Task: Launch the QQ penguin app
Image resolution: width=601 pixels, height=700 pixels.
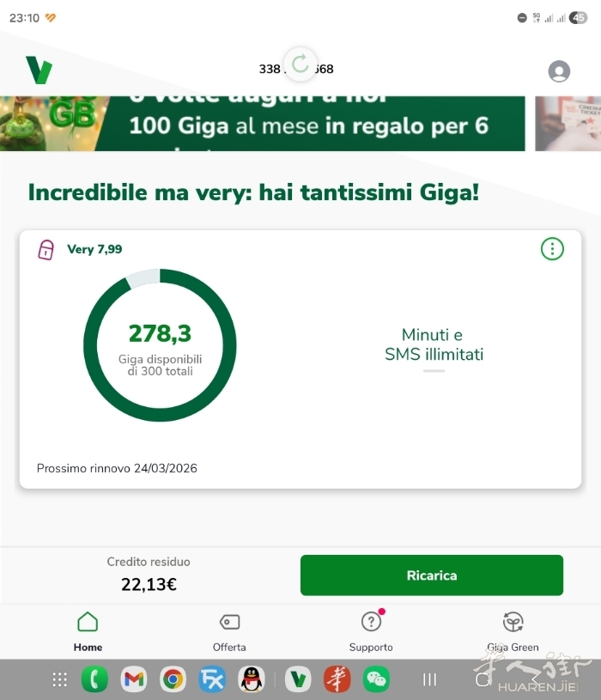Action: pos(251,679)
